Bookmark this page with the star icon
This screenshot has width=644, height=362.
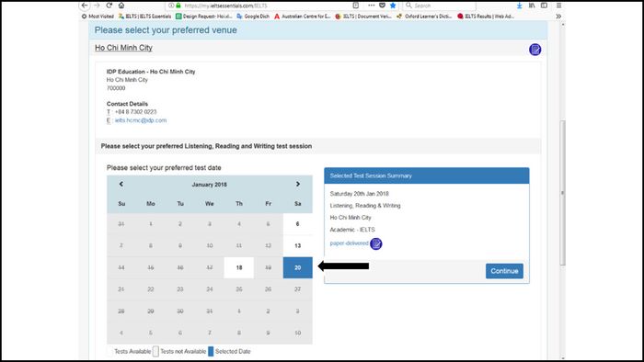coord(393,6)
